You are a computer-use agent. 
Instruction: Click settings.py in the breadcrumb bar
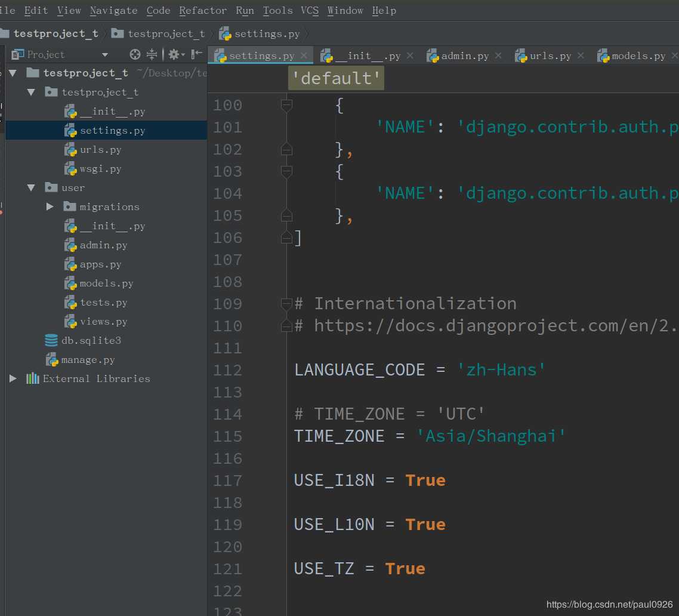(260, 33)
